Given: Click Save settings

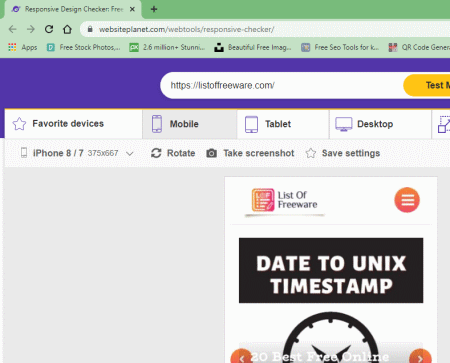Looking at the screenshot, I should [343, 153].
